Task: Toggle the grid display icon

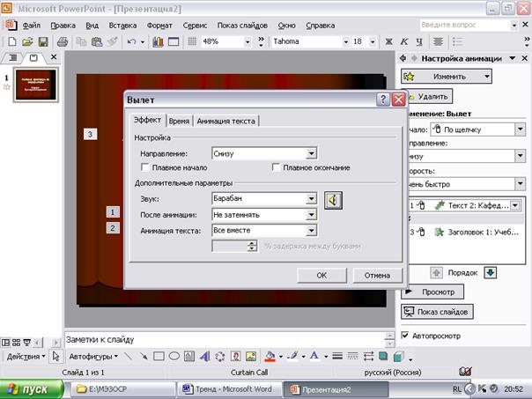Action: tap(192, 41)
